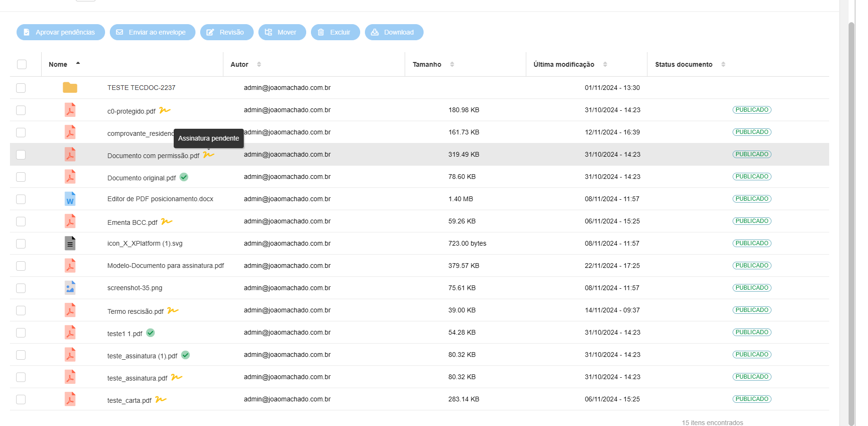
Task: Toggle the select-all checkbox in table header
Action: (22, 64)
